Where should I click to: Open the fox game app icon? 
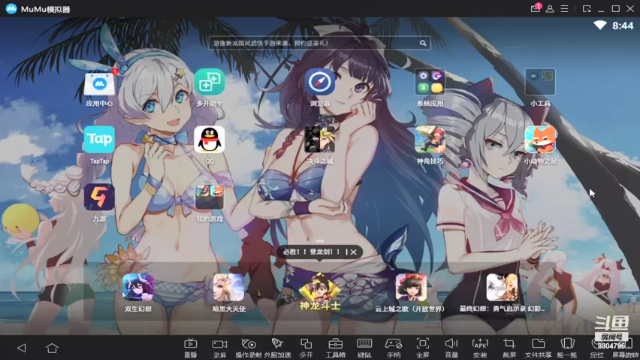pos(540,140)
